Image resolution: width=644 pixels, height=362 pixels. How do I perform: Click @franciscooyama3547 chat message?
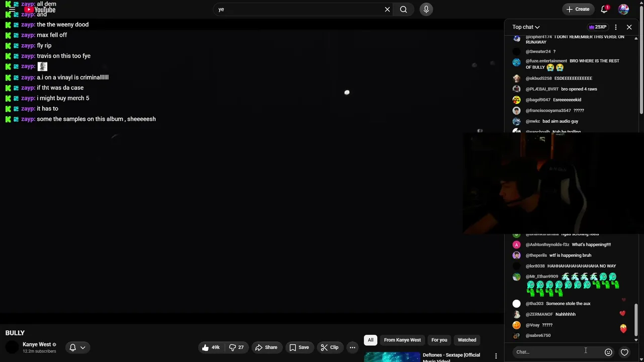(579, 111)
